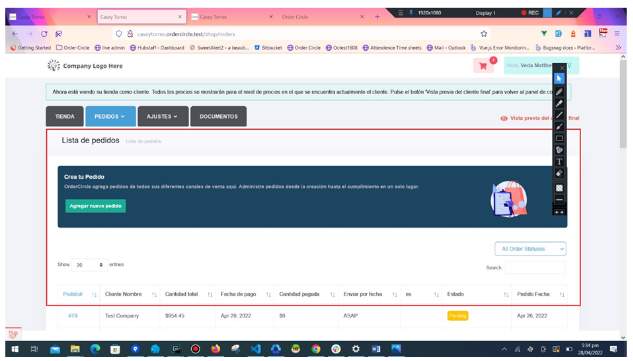
Task: Select the text T annotation tool
Action: (x=559, y=162)
